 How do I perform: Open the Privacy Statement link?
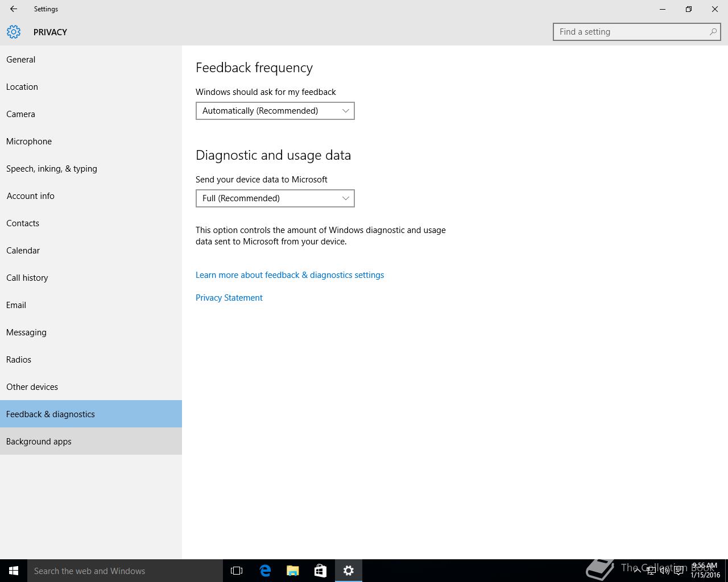(x=229, y=298)
